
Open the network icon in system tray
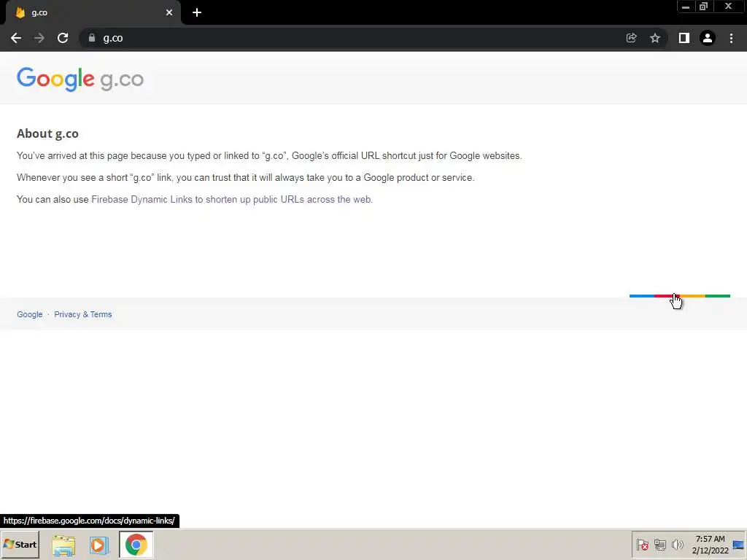click(x=659, y=545)
